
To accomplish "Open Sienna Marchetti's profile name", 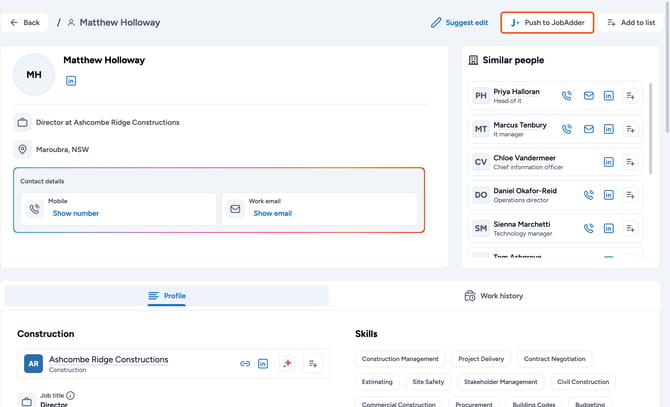I will point(522,224).
